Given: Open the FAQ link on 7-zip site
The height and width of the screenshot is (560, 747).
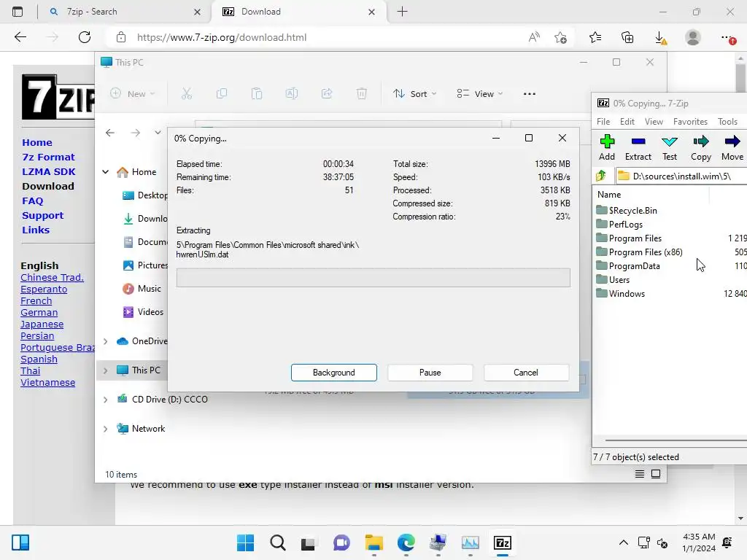Looking at the screenshot, I should tap(32, 201).
